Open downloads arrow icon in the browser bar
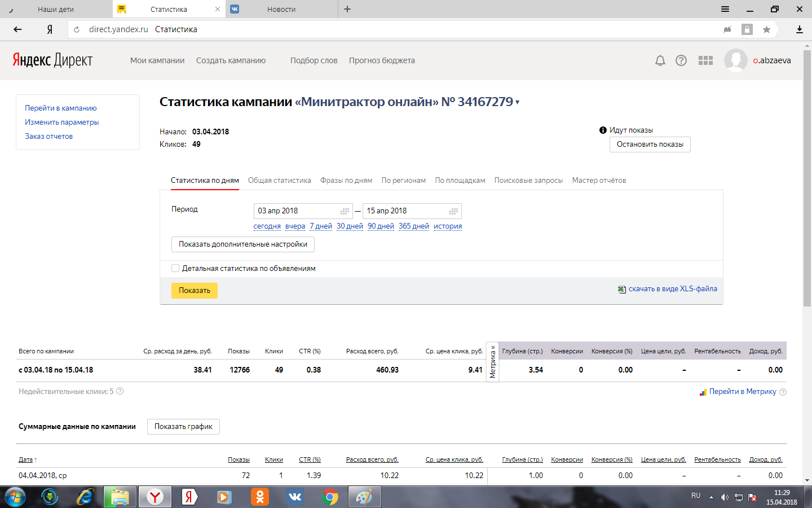Viewport: 812px width, 508px height. [x=800, y=29]
